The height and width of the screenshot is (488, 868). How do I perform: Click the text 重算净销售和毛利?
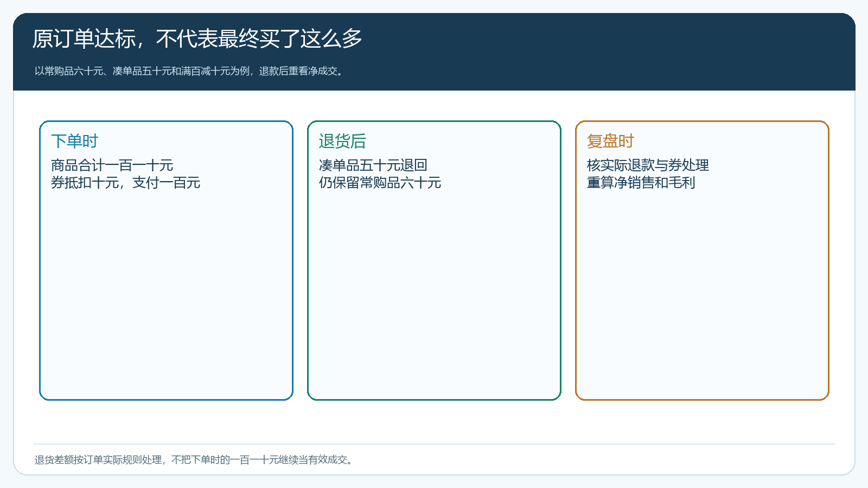tap(641, 183)
